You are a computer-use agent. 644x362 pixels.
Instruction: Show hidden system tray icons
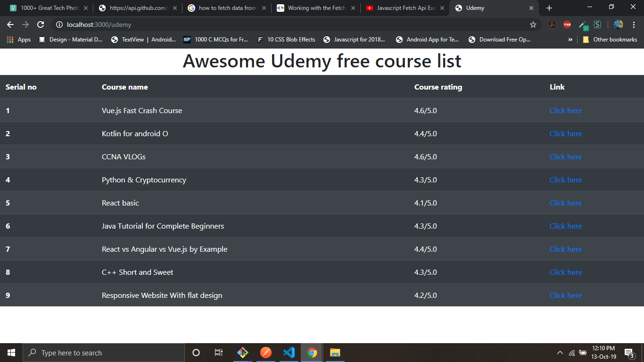pyautogui.click(x=560, y=353)
